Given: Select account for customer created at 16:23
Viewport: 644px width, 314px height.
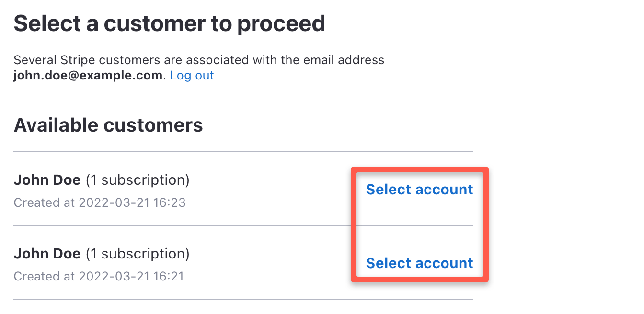Looking at the screenshot, I should pyautogui.click(x=419, y=190).
